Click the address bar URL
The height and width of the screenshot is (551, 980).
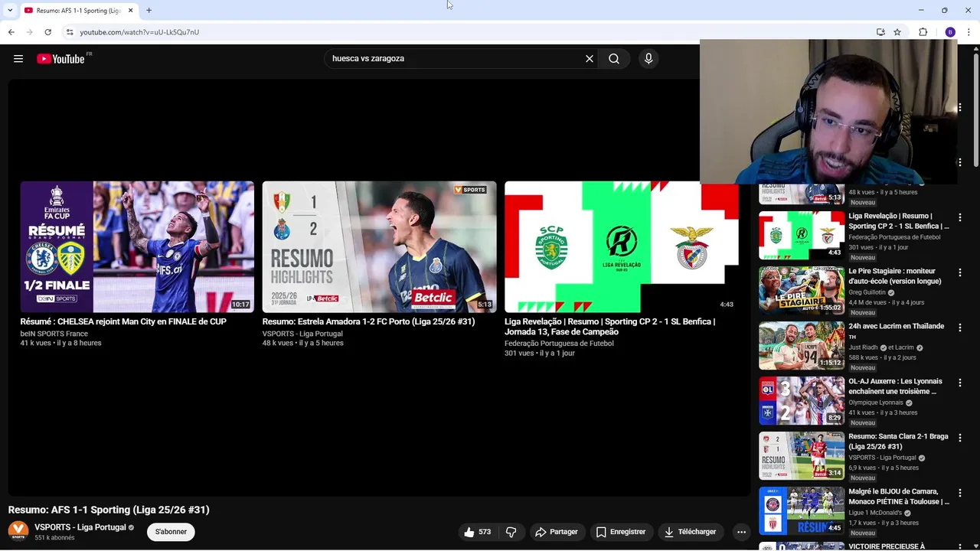(139, 32)
